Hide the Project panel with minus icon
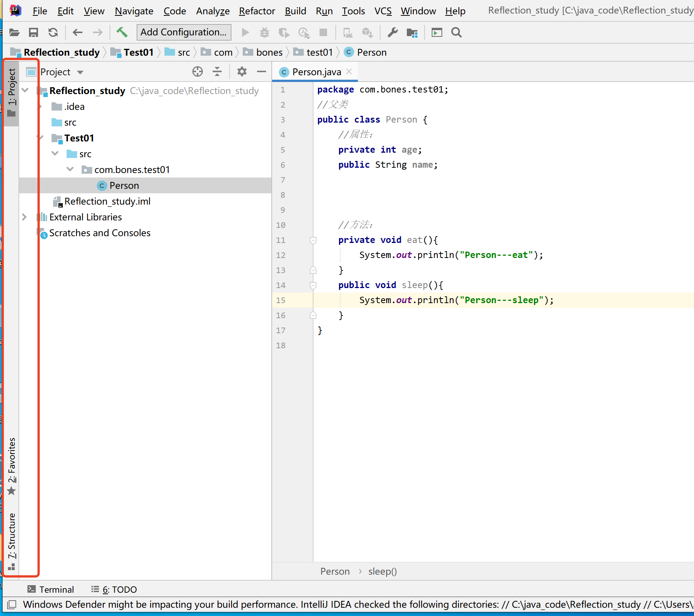This screenshot has width=694, height=616. (x=262, y=71)
